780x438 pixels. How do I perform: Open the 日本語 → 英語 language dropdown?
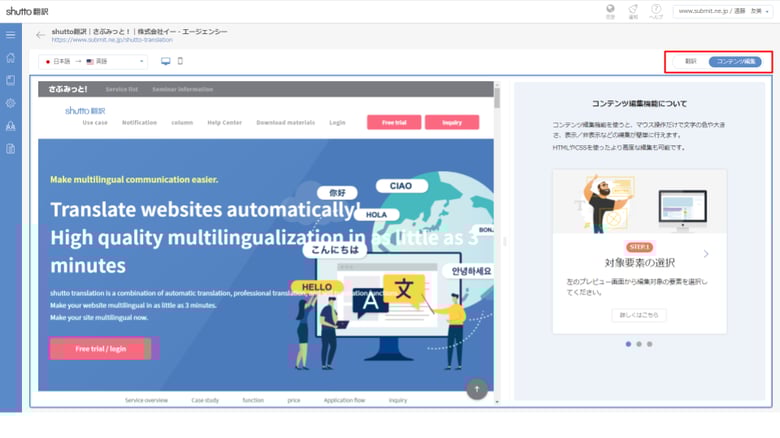tap(93, 61)
